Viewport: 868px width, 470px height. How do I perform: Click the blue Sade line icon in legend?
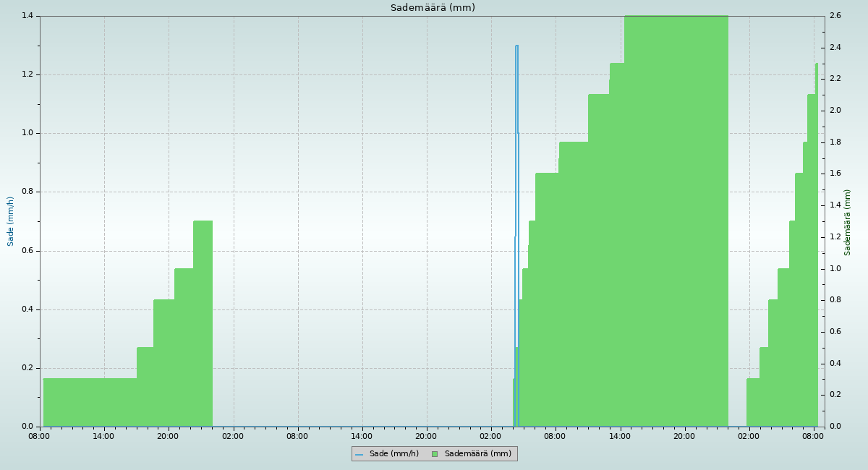click(x=359, y=454)
